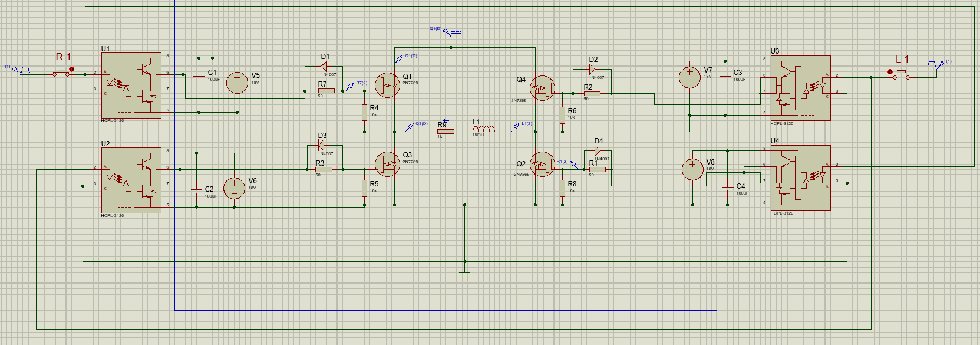Click capacitor C3 100uF
The height and width of the screenshot is (345, 980).
pos(725,75)
